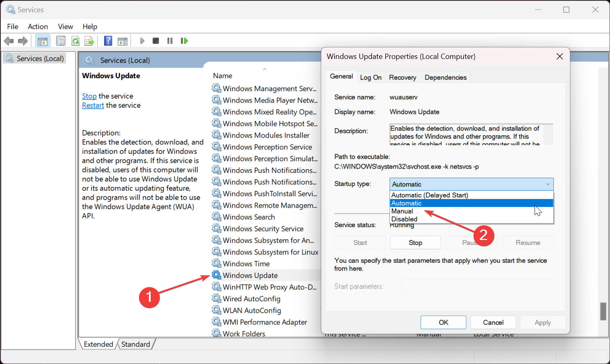Screen dimensions: 610x364
Task: Click the gear icon beside Windows Modules Installer
Action: tap(216, 135)
